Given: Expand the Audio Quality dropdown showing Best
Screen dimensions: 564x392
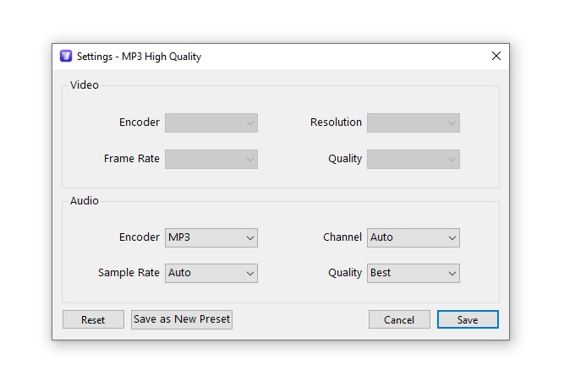Looking at the screenshot, I should 413,273.
